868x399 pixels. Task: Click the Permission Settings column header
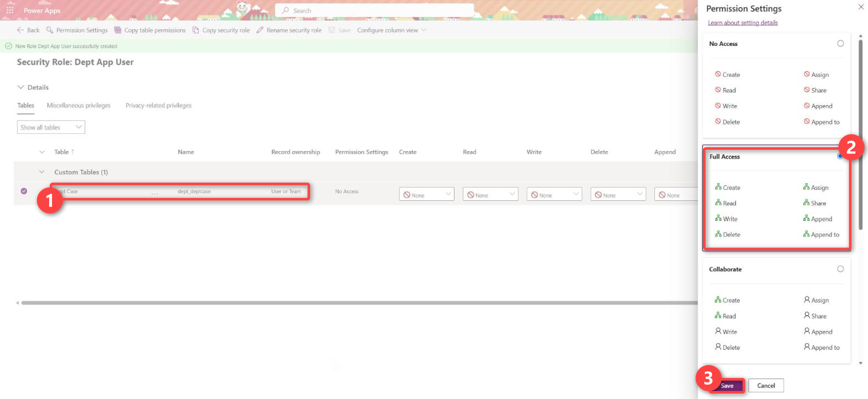point(361,152)
